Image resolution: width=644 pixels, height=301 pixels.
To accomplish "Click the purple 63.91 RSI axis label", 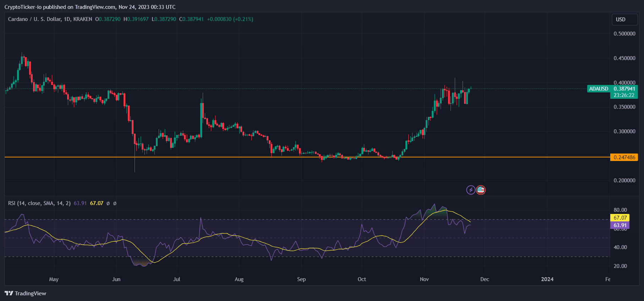I will 620,225.
